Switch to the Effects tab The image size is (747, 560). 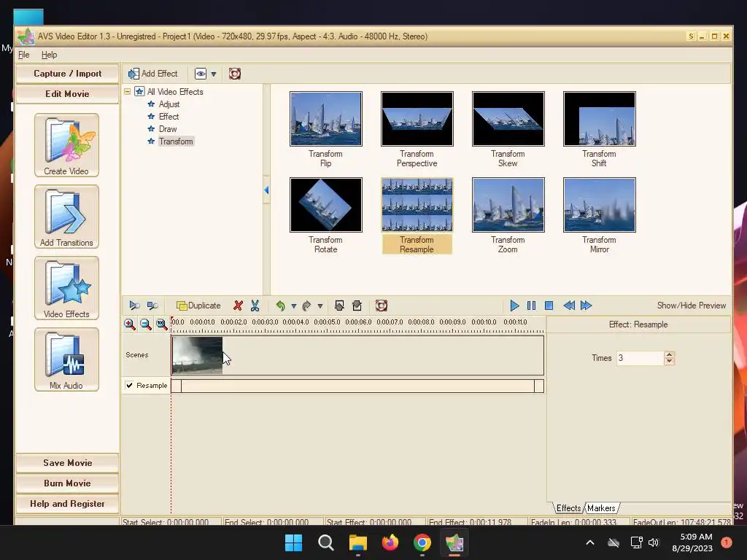[568, 508]
